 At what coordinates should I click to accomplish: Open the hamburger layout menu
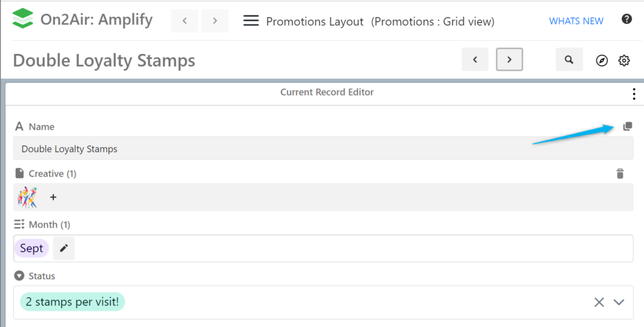pyautogui.click(x=251, y=21)
